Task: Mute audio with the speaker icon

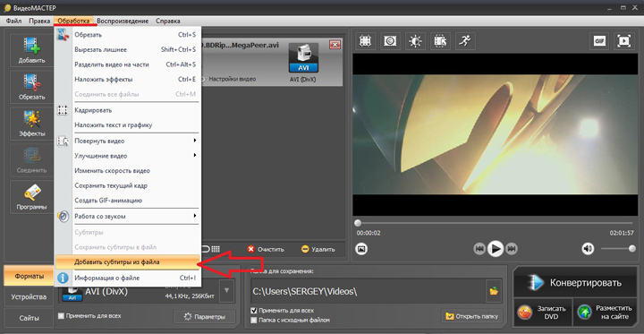Action: (588, 248)
